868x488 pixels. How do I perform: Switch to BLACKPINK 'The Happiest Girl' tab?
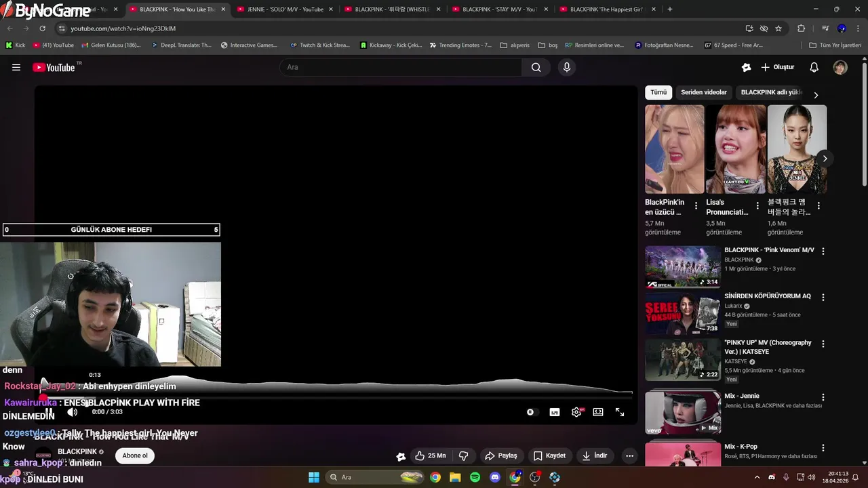coord(606,9)
